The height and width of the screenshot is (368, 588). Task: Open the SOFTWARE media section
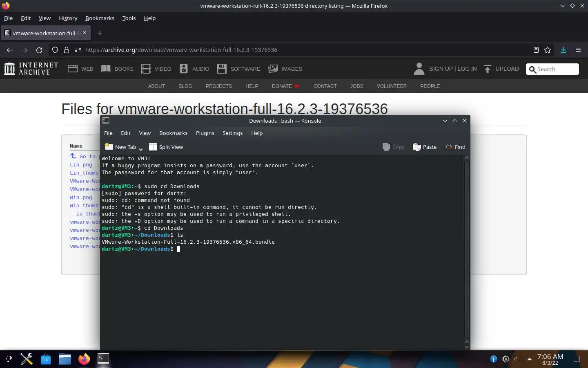238,69
